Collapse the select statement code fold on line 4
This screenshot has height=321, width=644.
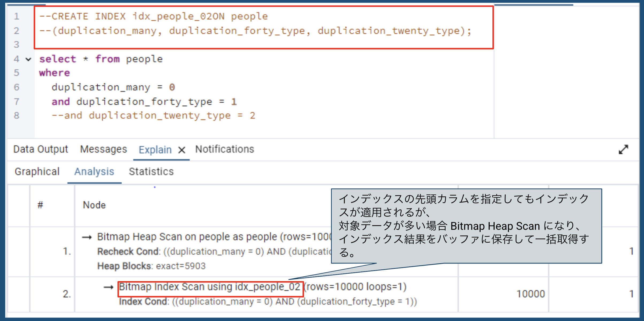pyautogui.click(x=28, y=59)
